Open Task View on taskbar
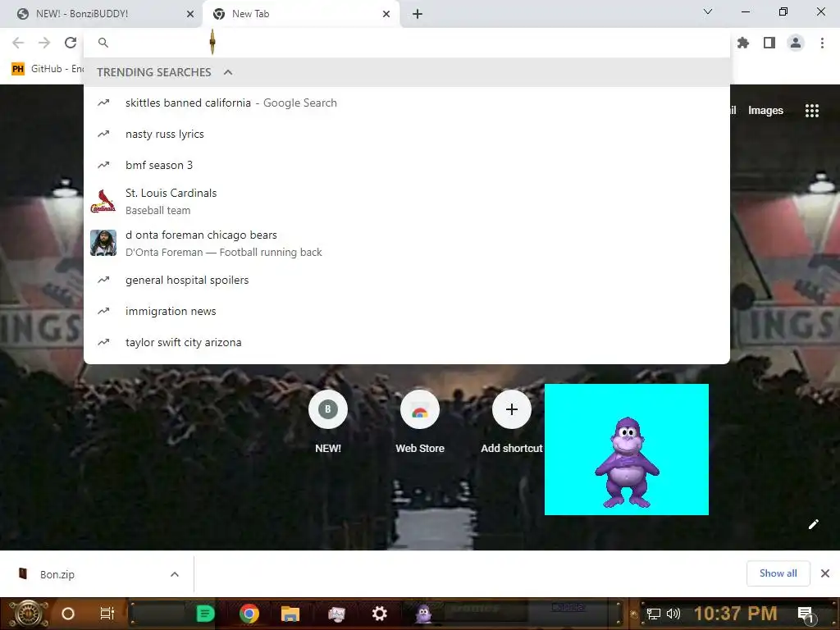Viewport: 840px width, 630px height. click(x=107, y=614)
